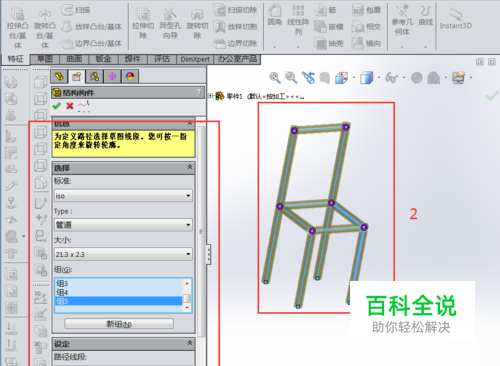
Task: Select the Wrap (包覆) tool
Action: [x=366, y=10]
